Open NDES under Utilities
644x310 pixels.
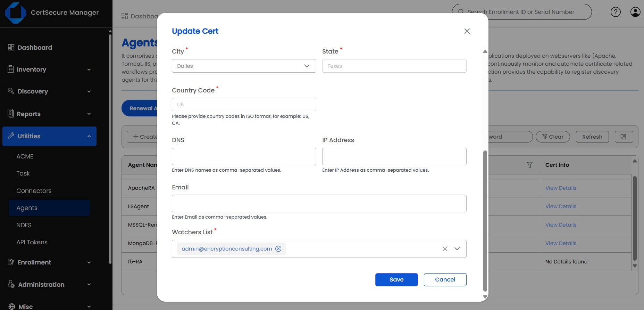coord(24,225)
